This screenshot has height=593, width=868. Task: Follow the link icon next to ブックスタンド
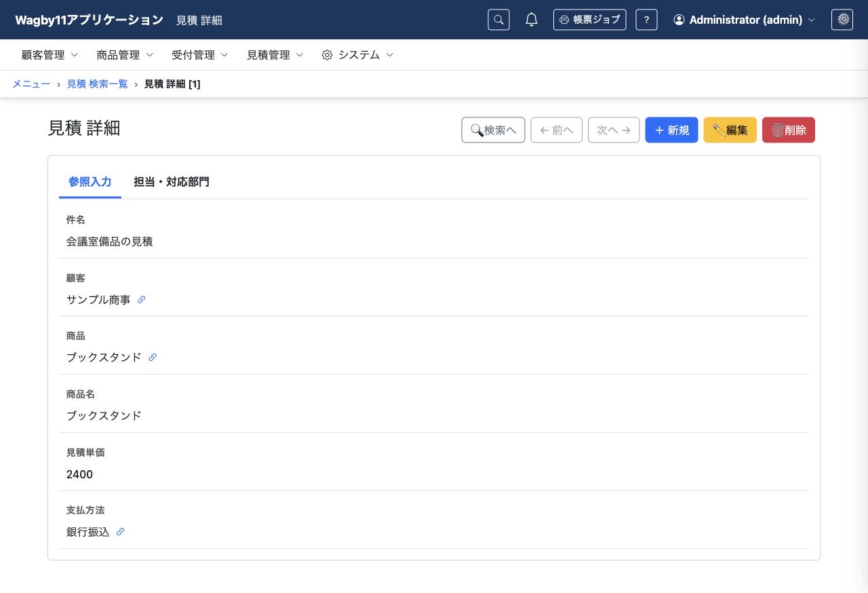point(152,357)
